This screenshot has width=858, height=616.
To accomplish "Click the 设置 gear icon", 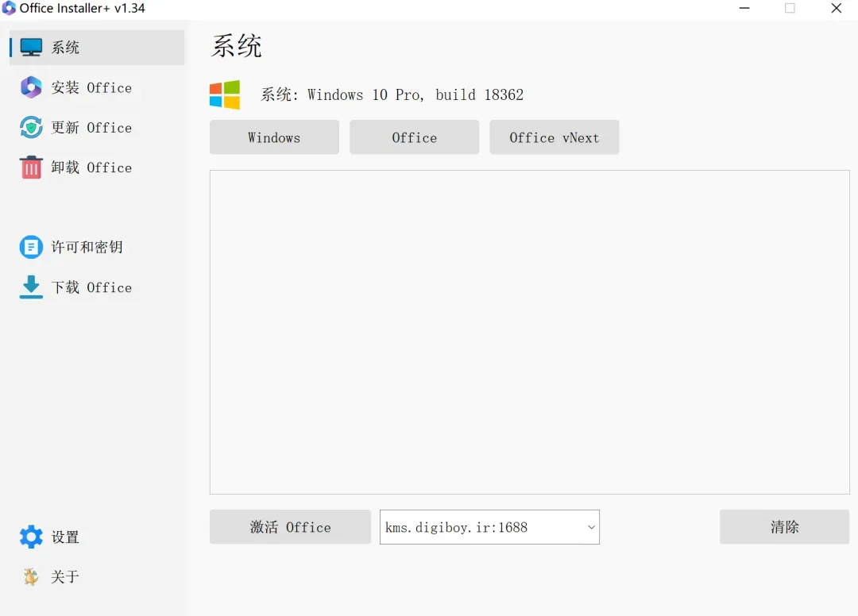I will pos(31,537).
